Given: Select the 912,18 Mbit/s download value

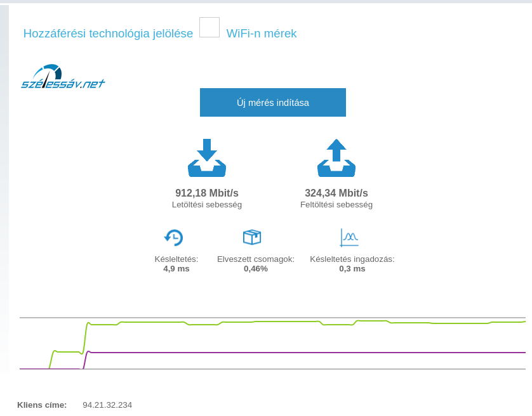Looking at the screenshot, I should coord(207,193).
